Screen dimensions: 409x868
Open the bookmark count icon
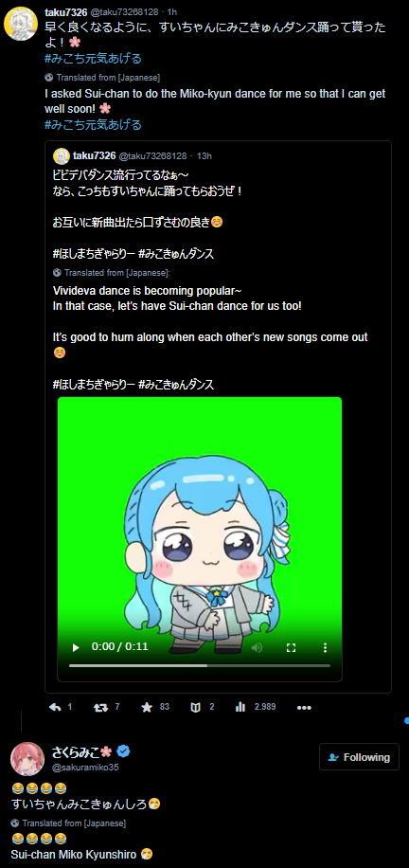[x=195, y=707]
